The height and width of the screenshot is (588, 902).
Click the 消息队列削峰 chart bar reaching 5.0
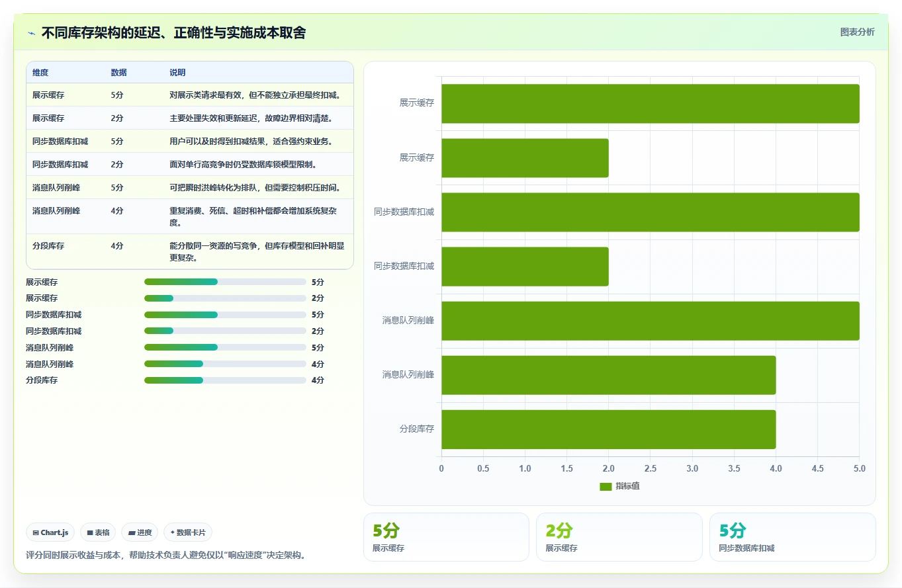[651, 320]
